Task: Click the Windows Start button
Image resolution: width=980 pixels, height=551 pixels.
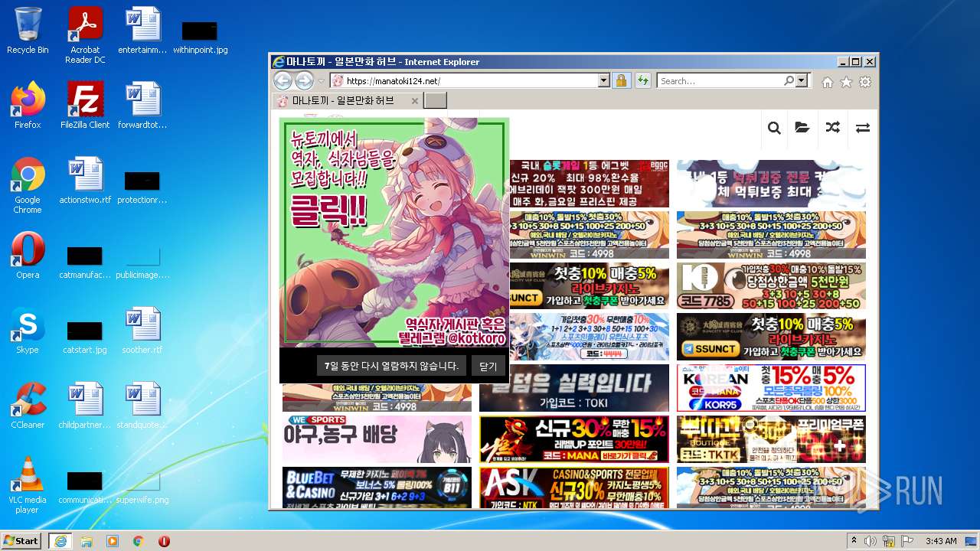Action: [21, 540]
